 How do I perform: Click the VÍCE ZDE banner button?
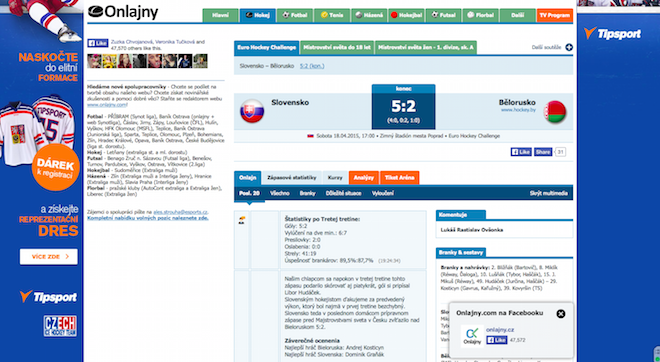point(49,256)
